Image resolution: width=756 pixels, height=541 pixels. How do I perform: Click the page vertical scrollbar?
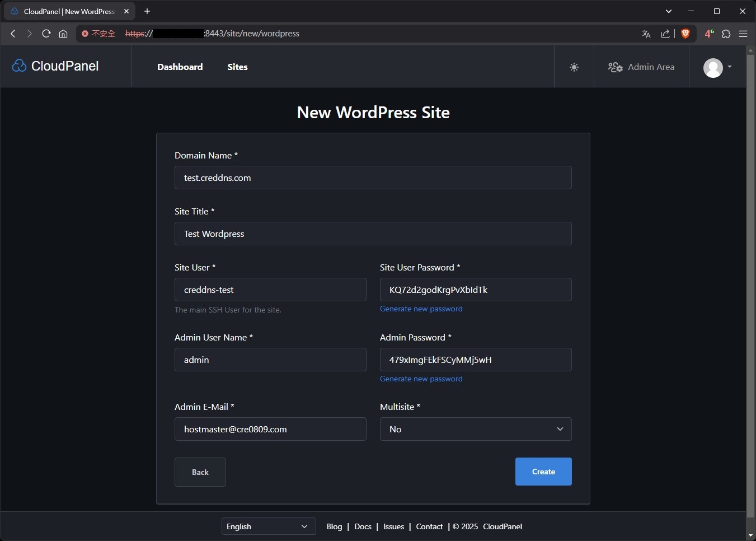[750, 286]
